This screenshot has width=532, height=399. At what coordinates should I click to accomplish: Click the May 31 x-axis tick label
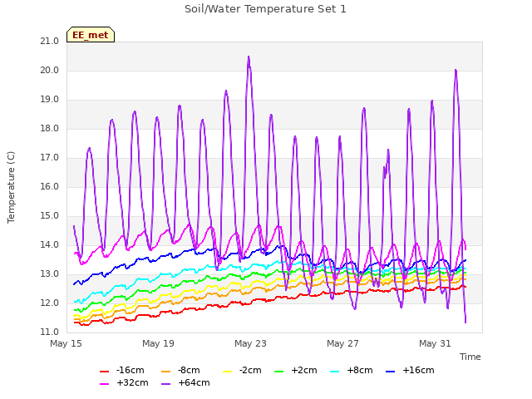click(435, 343)
